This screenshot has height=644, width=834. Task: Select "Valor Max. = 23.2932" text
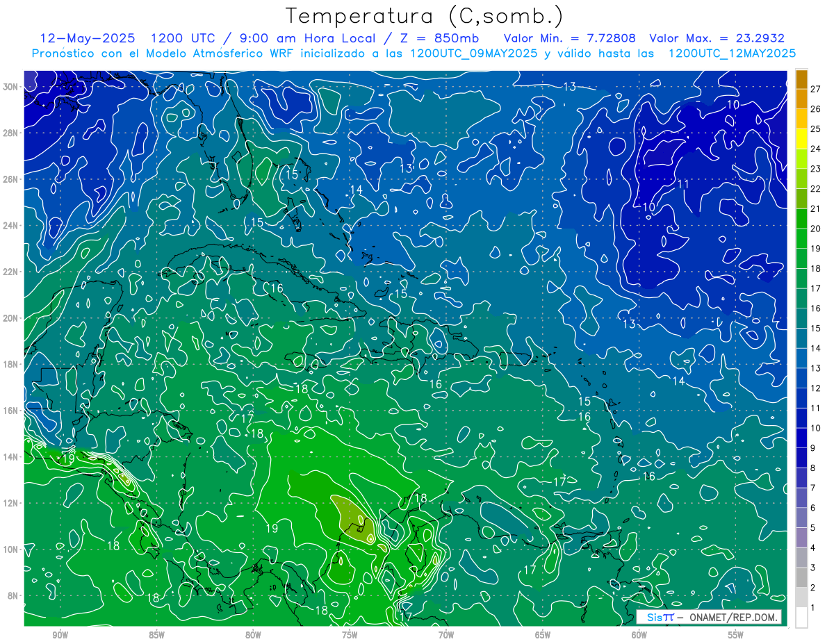coord(717,38)
